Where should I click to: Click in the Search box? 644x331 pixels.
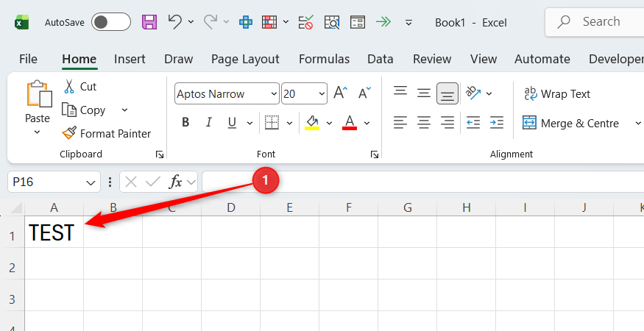(595, 22)
